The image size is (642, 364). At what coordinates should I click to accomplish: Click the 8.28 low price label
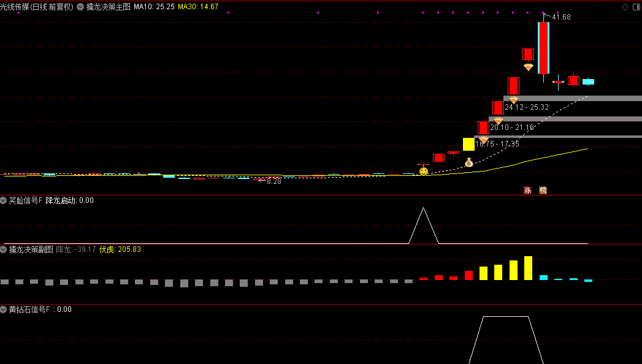pyautogui.click(x=274, y=181)
